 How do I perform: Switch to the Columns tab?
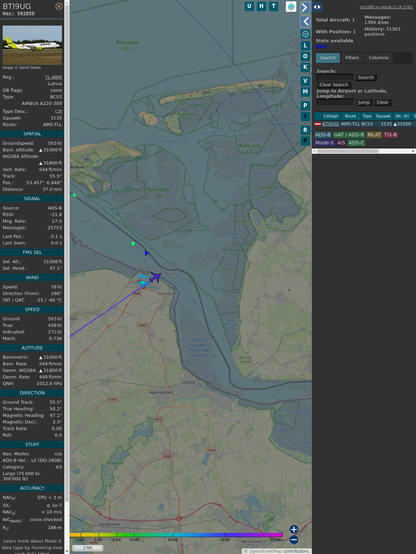[x=378, y=58]
